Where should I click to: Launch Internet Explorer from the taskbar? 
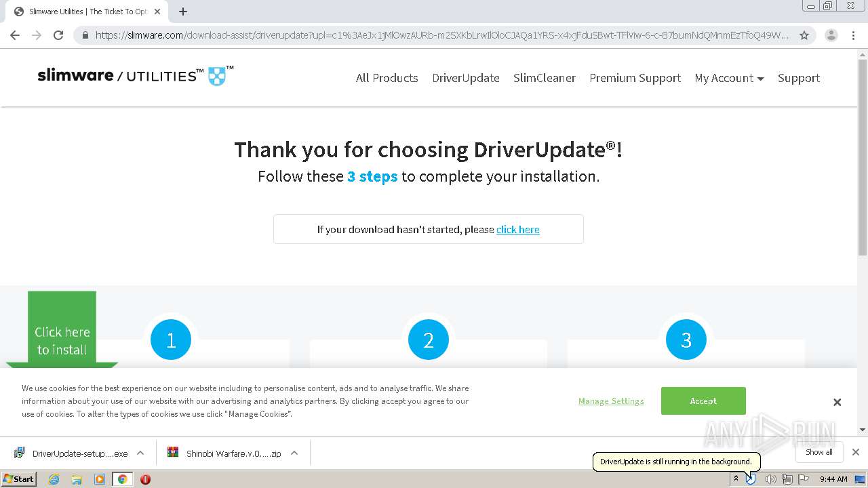click(54, 479)
